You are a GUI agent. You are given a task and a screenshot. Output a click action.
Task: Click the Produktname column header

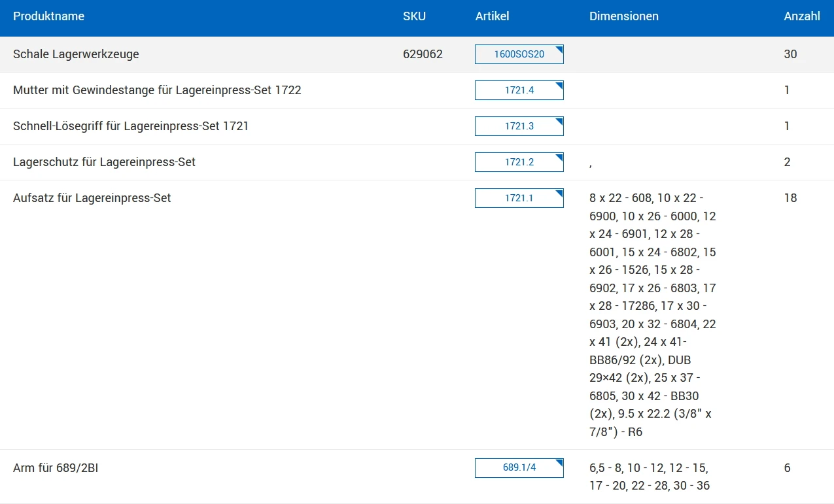(x=48, y=16)
